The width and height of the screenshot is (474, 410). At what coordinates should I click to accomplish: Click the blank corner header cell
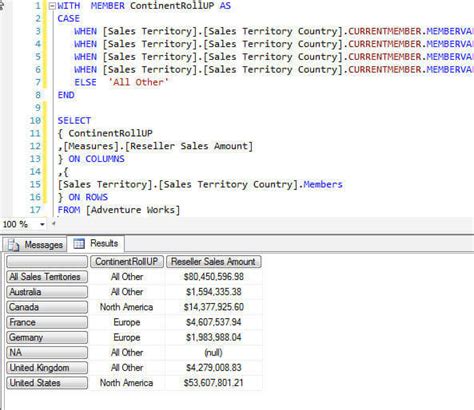[x=47, y=262]
